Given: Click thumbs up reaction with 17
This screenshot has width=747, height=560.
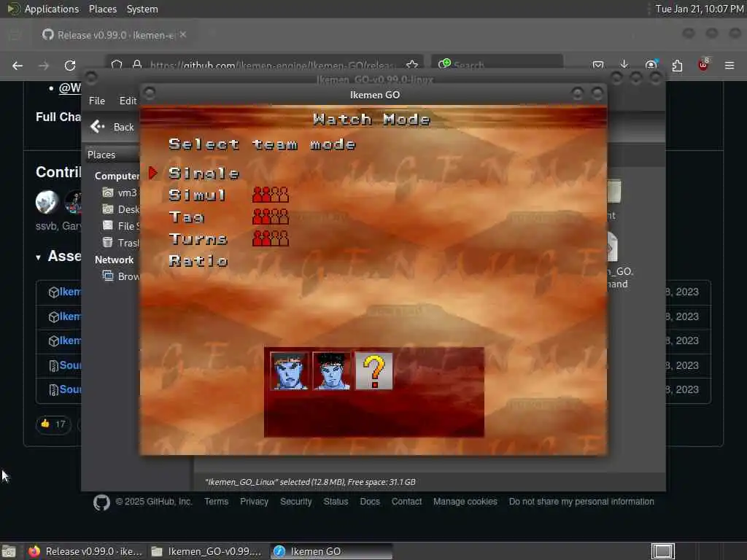Looking at the screenshot, I should pos(53,424).
